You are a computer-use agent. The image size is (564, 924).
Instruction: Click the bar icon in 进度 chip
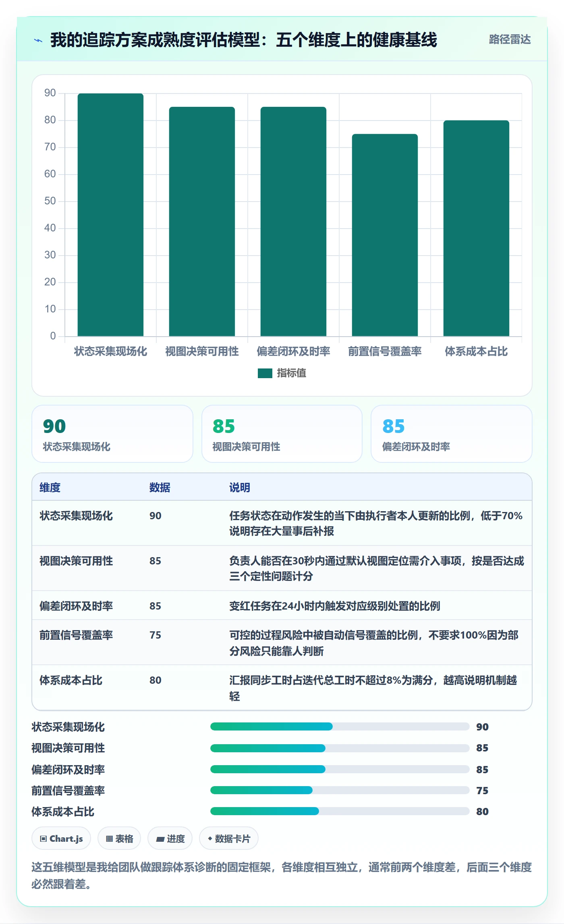pos(160,839)
